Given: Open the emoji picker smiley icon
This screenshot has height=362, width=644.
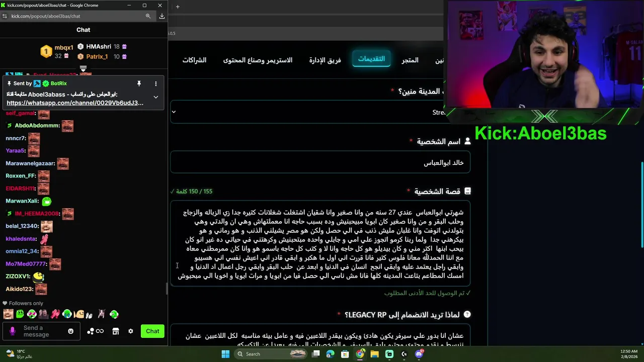Looking at the screenshot, I should [x=71, y=331].
